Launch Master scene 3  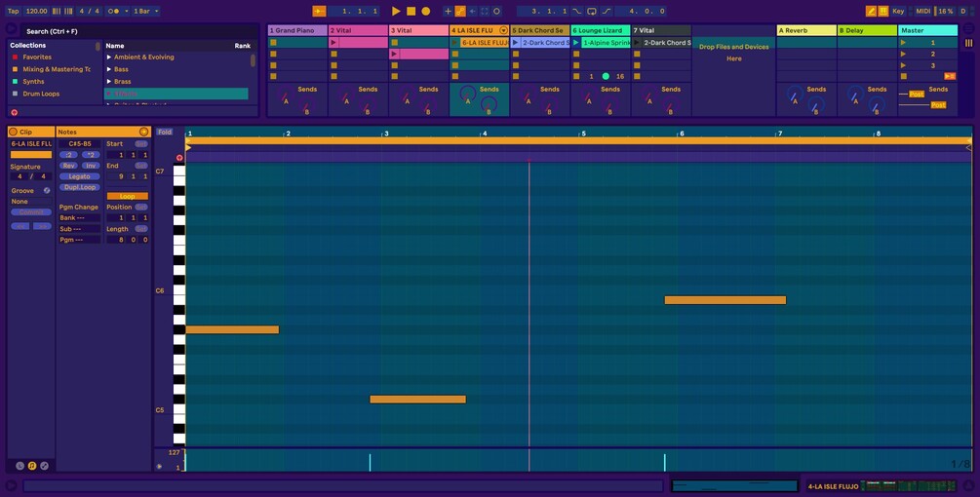(x=903, y=65)
